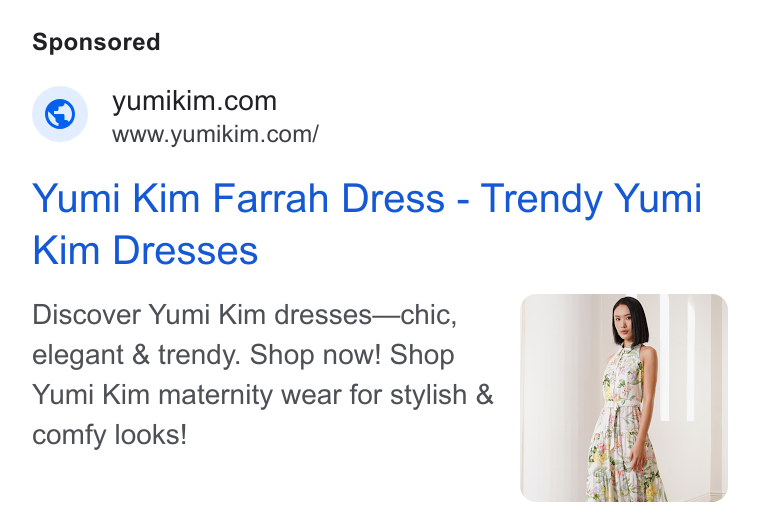This screenshot has width=760, height=526.
Task: Click the blue globe favicon icon
Action: (x=60, y=114)
